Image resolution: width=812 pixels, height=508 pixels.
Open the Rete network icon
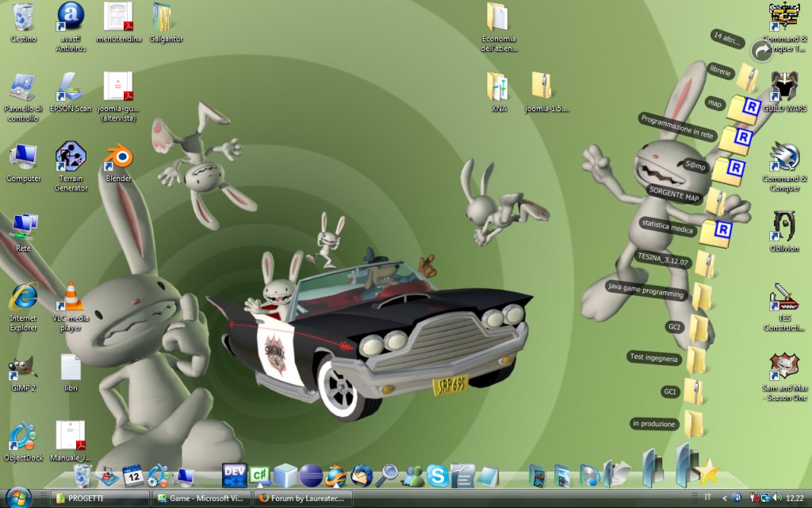click(x=23, y=233)
